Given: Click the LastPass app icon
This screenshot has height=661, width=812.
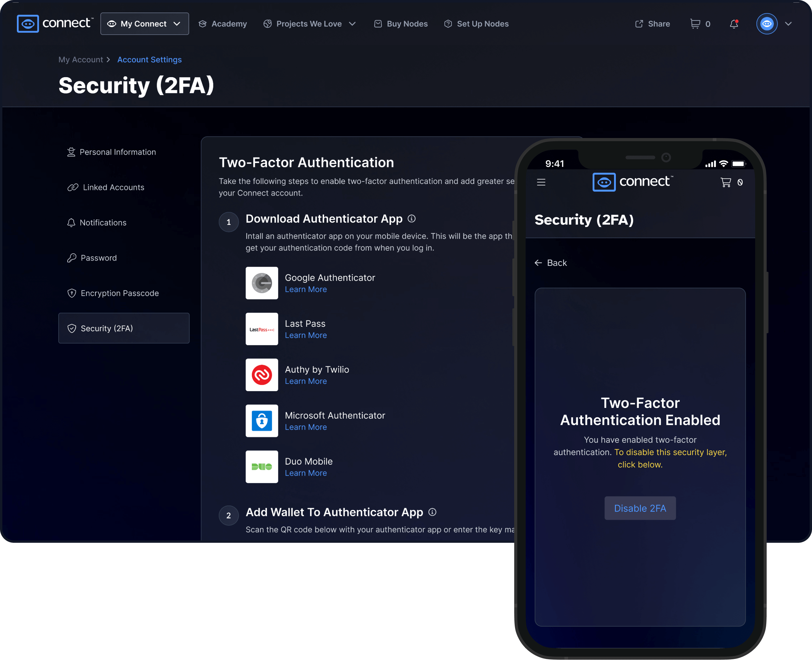Looking at the screenshot, I should 262,328.
